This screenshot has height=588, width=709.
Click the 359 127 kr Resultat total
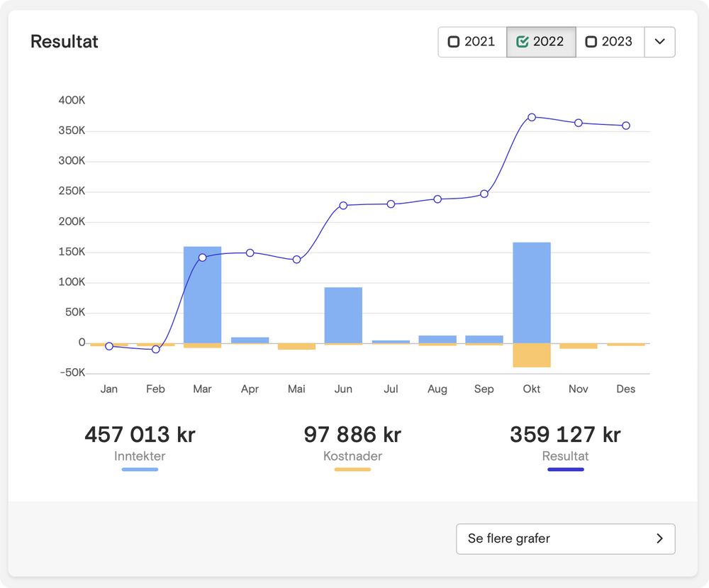click(565, 434)
